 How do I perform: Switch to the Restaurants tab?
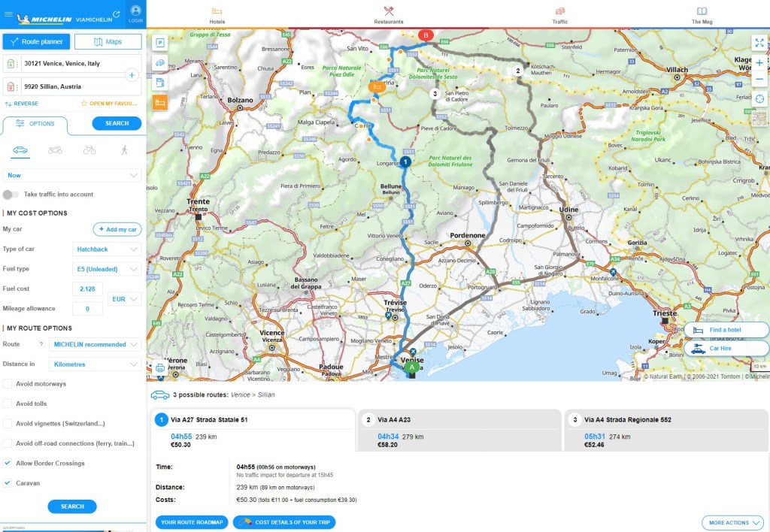(x=389, y=15)
